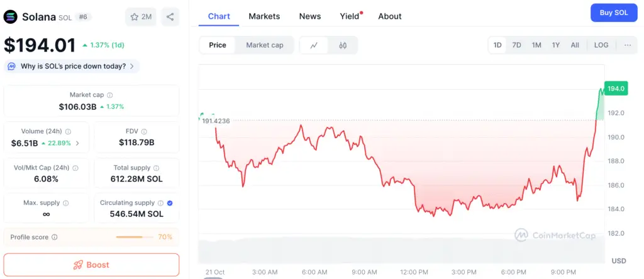The height and width of the screenshot is (279, 644).
Task: Switch to the Yield tab
Action: [x=350, y=16]
